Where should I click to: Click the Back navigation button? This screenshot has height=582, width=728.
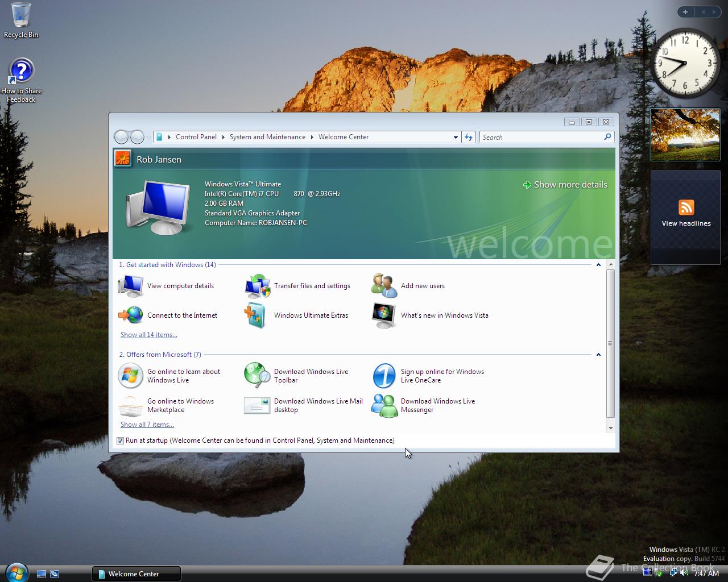point(121,137)
